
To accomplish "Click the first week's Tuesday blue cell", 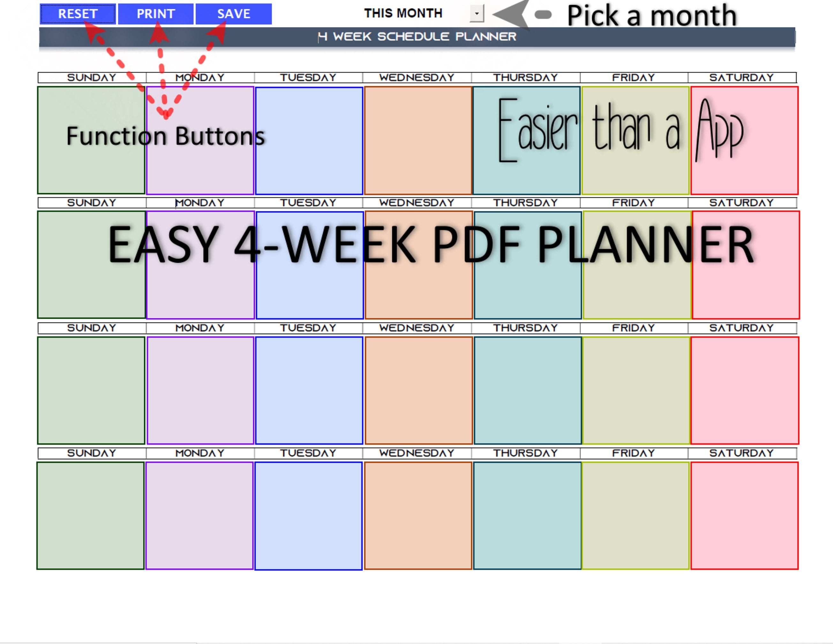I will click(x=309, y=141).
